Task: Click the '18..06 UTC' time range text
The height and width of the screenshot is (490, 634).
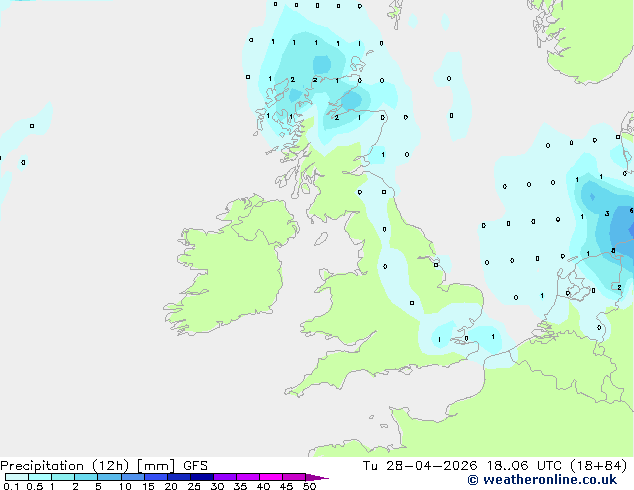Action: point(524,466)
